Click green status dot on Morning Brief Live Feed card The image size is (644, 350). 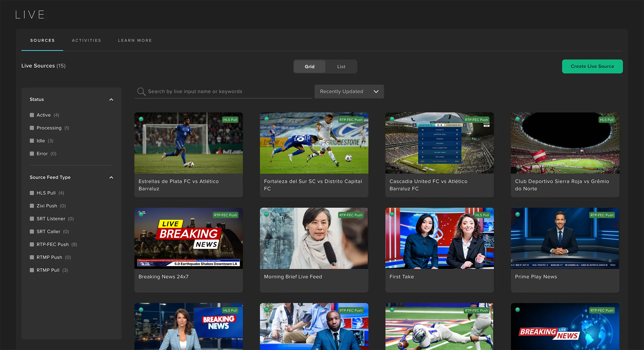click(266, 214)
